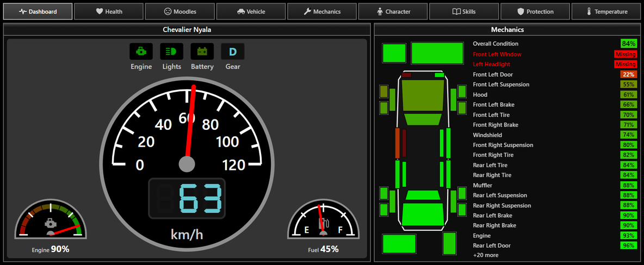This screenshot has width=644, height=265.
Task: Select the Left Headlight row
Action: (554, 65)
